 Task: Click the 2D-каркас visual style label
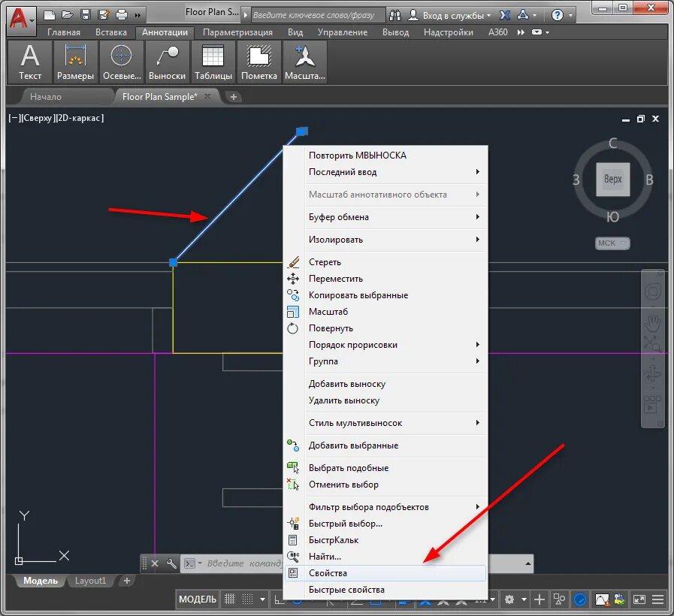(x=80, y=118)
